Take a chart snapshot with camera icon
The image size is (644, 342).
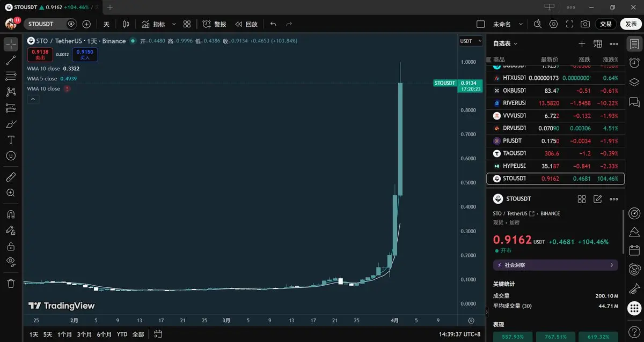585,24
